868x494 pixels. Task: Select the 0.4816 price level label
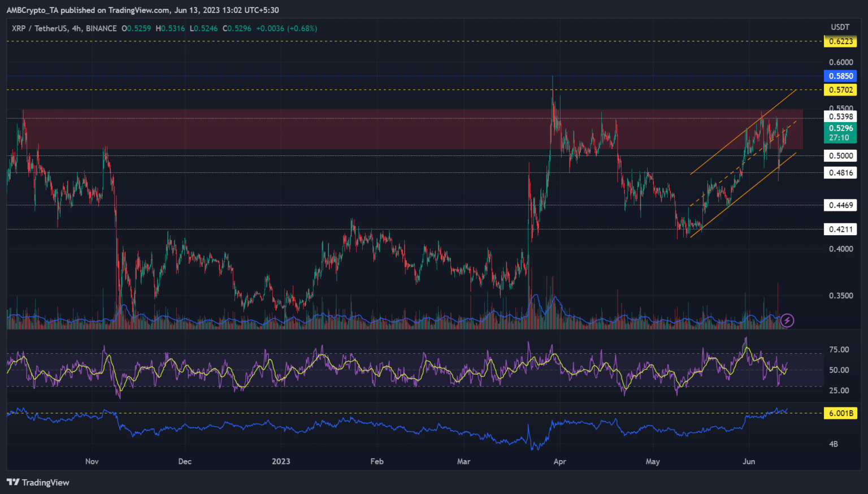pyautogui.click(x=840, y=173)
